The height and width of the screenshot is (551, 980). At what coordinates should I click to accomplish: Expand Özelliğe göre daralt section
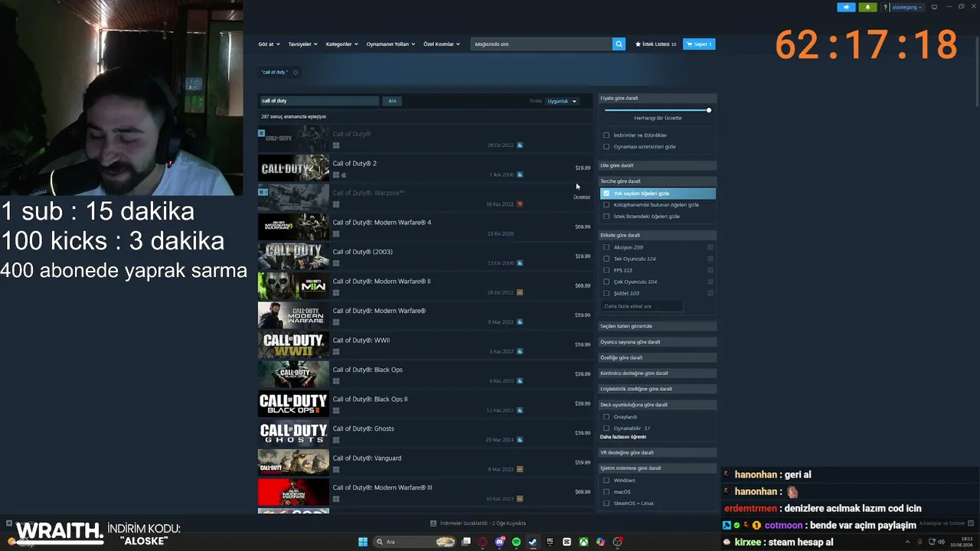[x=658, y=357]
